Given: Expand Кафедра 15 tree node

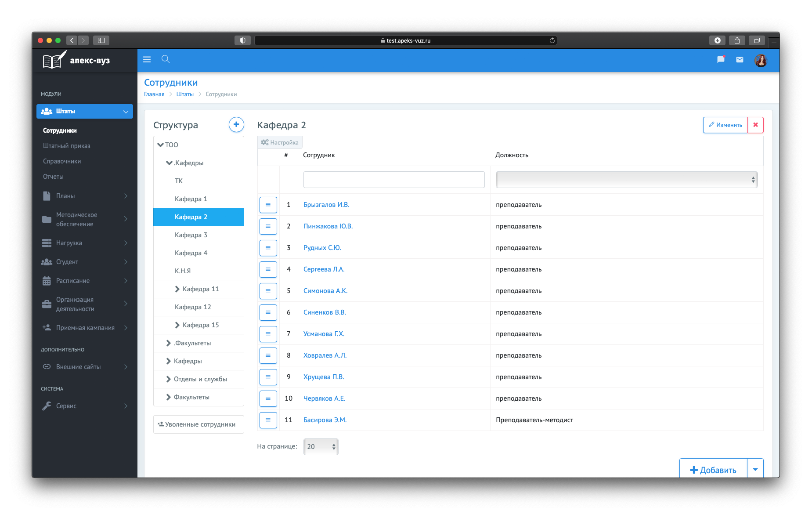Looking at the screenshot, I should (x=177, y=325).
